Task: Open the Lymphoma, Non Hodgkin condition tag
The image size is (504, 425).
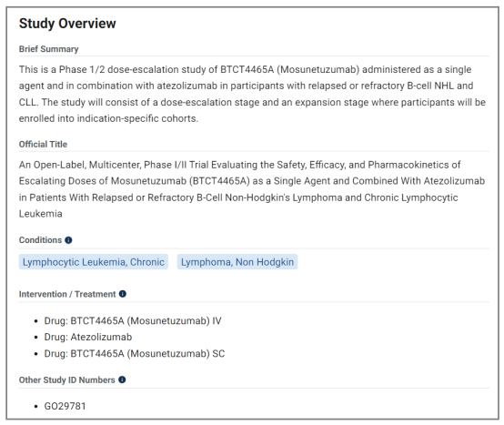Action: click(x=237, y=262)
